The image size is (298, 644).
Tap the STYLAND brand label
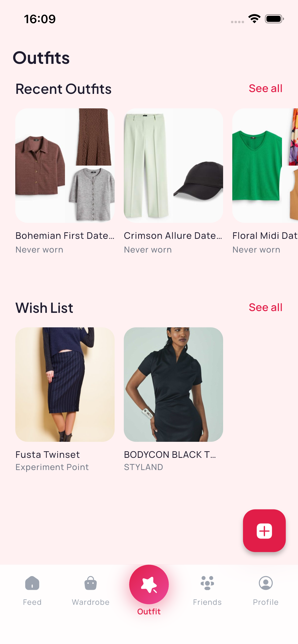tap(143, 467)
